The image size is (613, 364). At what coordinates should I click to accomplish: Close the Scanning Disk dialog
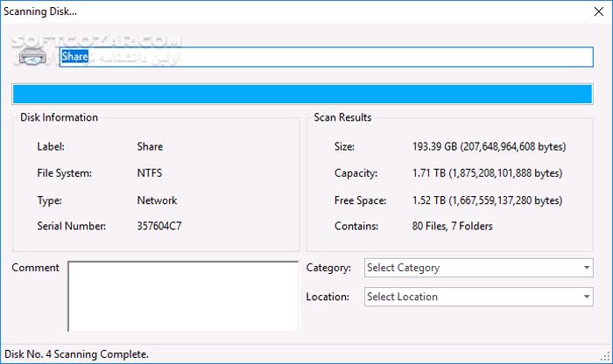[598, 11]
